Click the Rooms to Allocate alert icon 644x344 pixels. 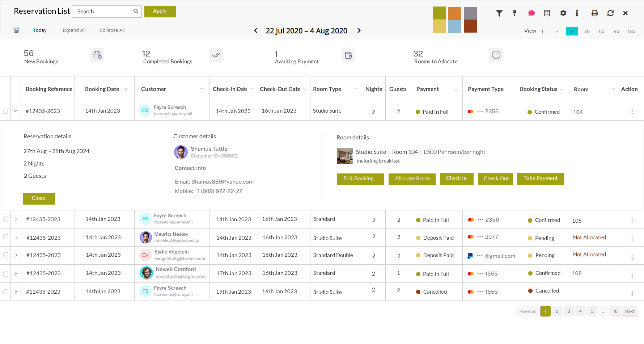[x=496, y=55]
